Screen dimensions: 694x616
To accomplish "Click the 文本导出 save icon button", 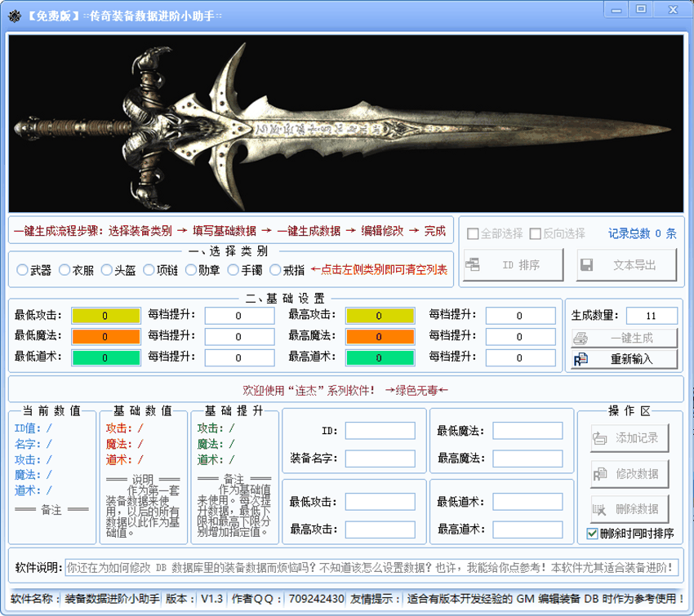I will pos(627,265).
